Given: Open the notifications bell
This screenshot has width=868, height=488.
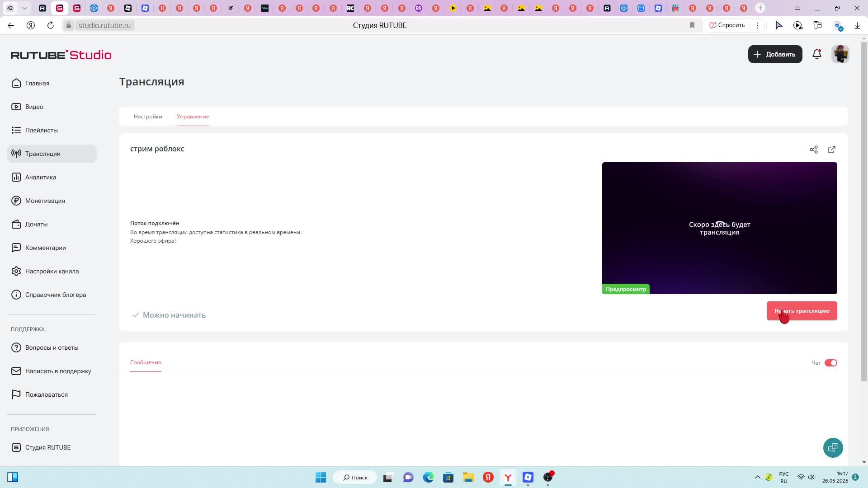Looking at the screenshot, I should [816, 54].
